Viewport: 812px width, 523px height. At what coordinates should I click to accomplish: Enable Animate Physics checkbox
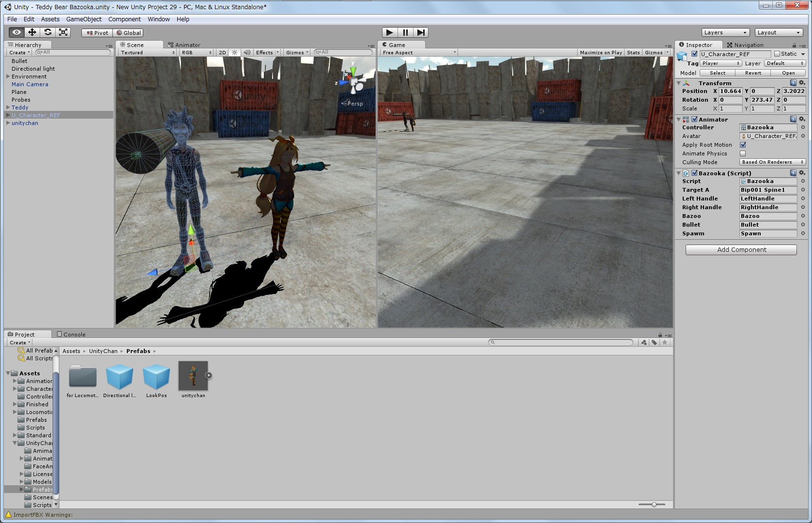(743, 154)
